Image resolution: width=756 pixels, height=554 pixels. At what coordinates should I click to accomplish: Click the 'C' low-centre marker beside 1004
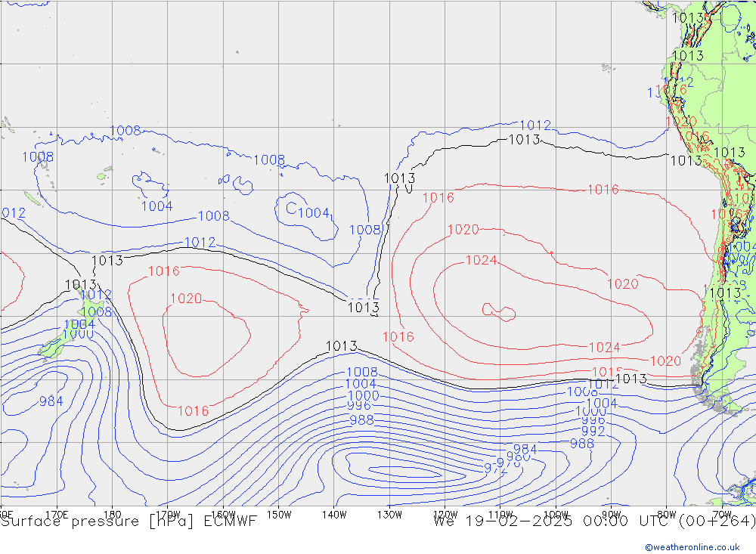291,209
